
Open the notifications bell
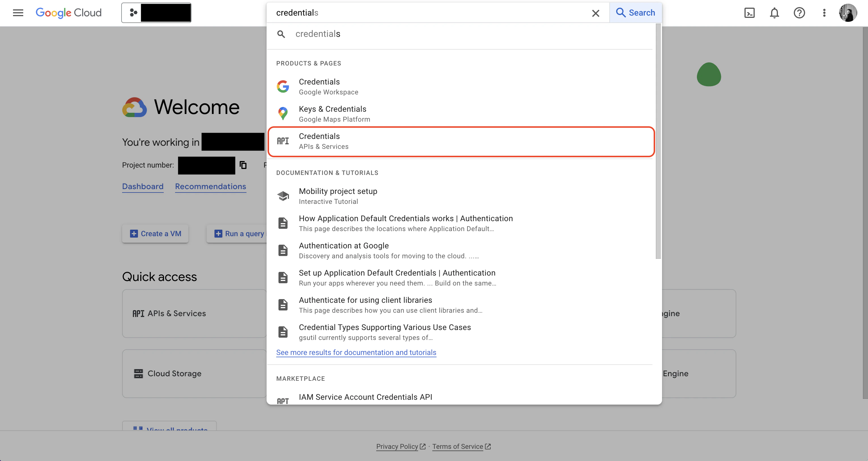(x=774, y=13)
